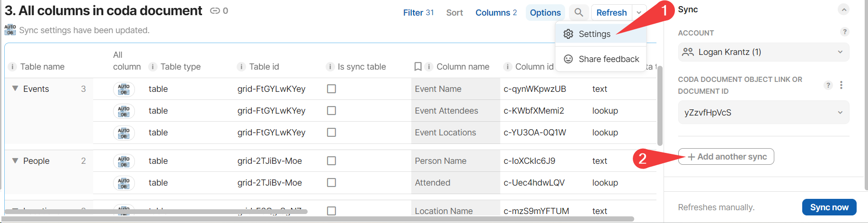Click the Settings gear icon
Screen dimensions: 868x223
pyautogui.click(x=568, y=34)
